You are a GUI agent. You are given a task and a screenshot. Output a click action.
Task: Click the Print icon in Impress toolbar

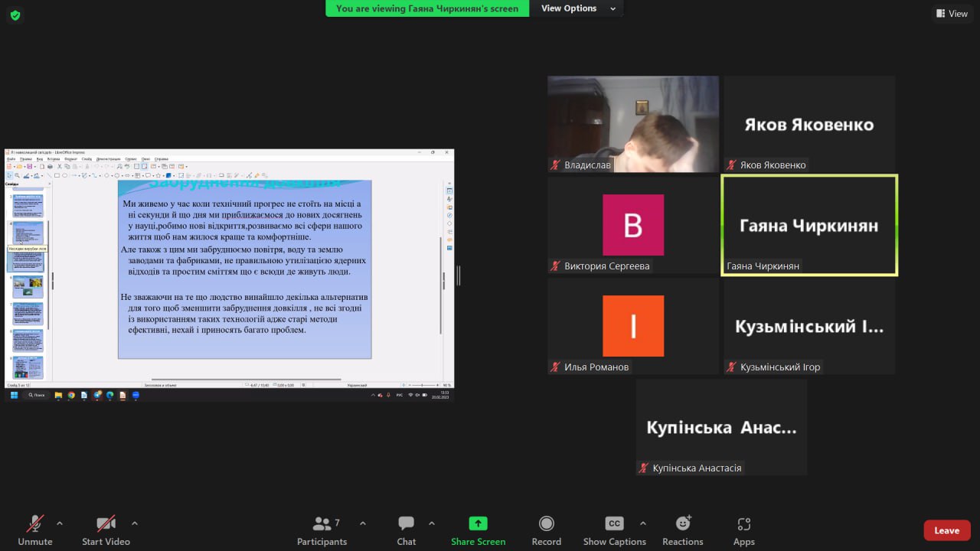tap(50, 167)
